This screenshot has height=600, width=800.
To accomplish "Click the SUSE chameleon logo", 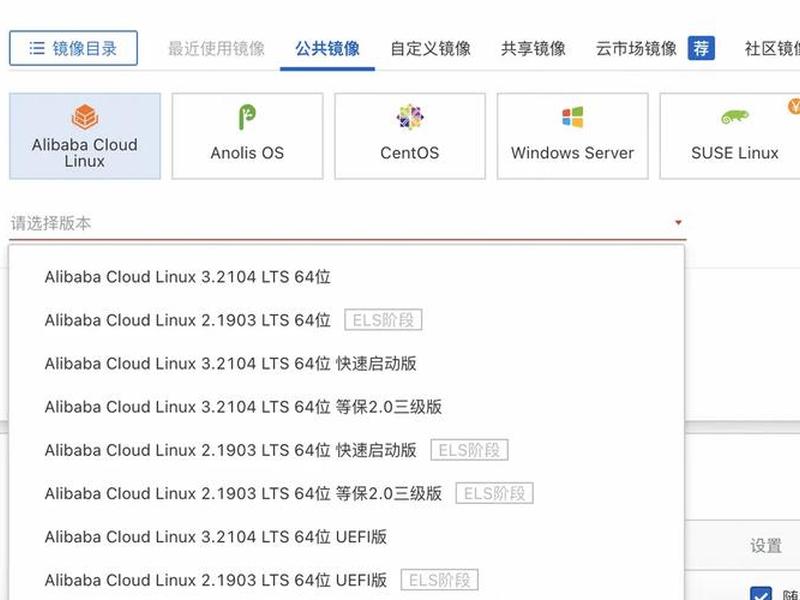I will click(735, 117).
